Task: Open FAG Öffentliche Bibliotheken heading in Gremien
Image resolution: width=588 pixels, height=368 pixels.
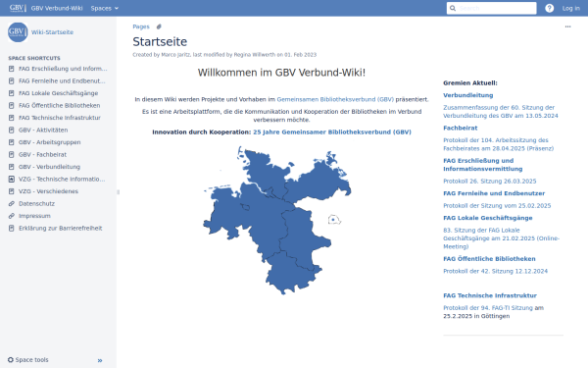Action: click(x=489, y=259)
